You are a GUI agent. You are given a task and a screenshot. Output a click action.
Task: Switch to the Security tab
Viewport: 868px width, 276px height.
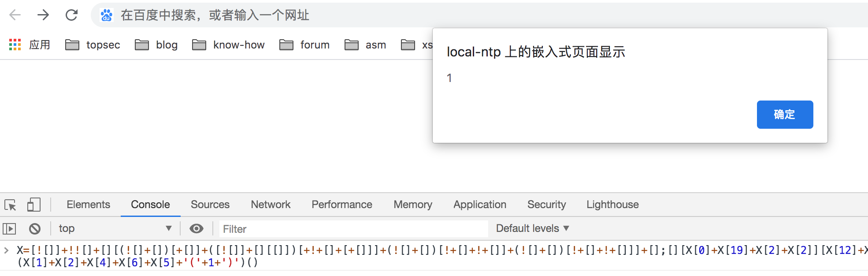546,205
